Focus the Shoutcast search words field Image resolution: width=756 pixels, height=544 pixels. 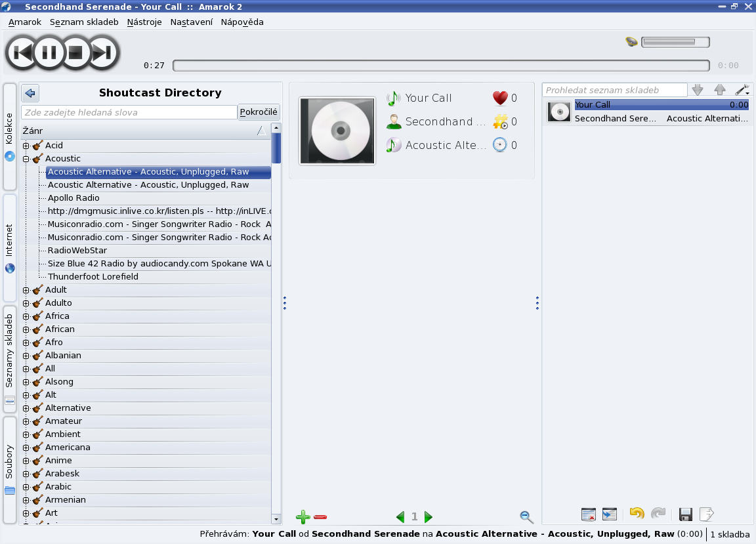click(x=129, y=112)
